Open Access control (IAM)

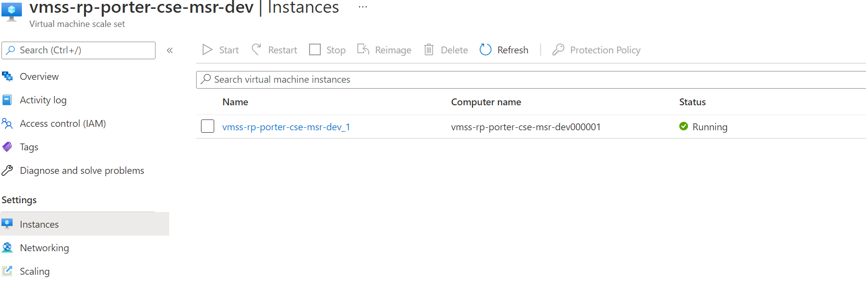tap(63, 123)
